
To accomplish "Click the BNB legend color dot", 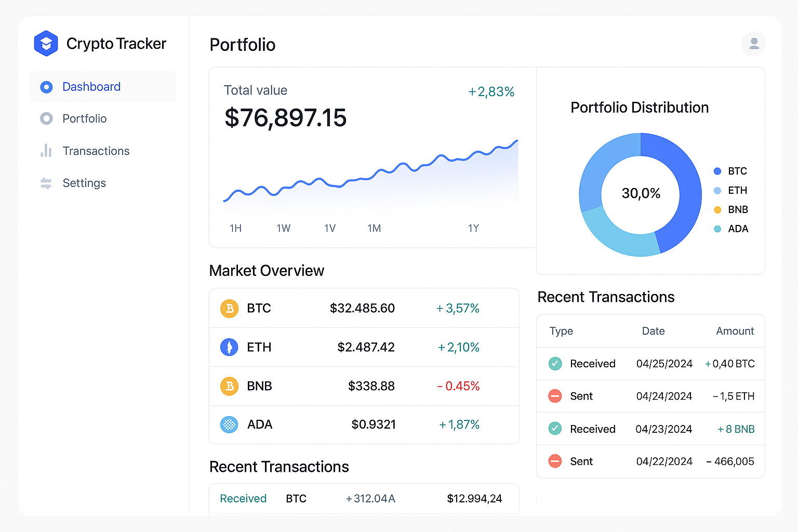I will [717, 209].
